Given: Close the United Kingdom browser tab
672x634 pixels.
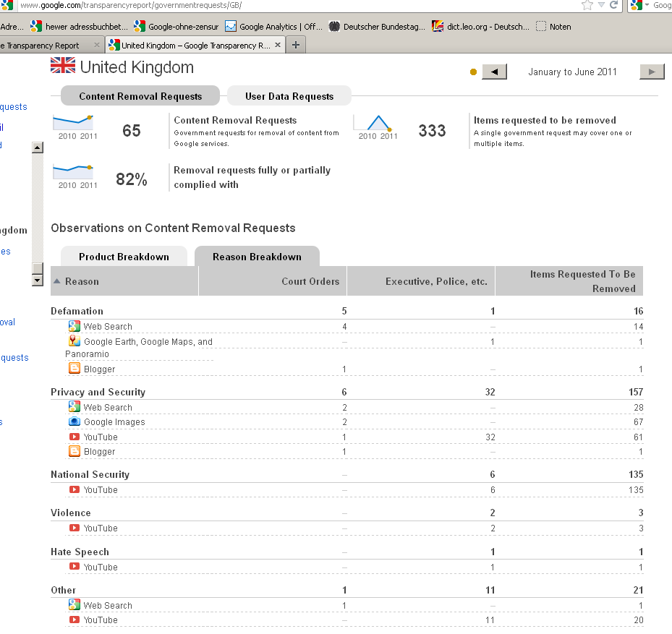Looking at the screenshot, I should tap(278, 45).
